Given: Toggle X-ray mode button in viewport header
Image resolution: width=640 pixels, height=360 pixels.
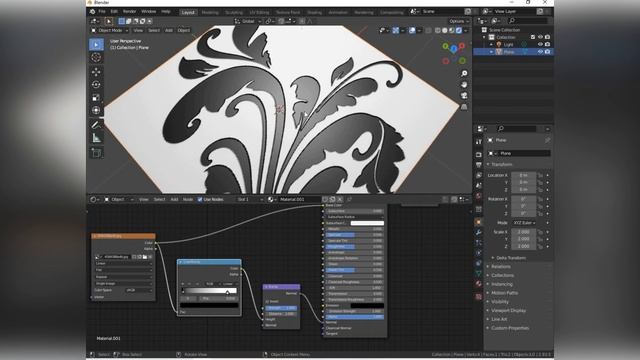Looking at the screenshot, I should click(x=428, y=30).
